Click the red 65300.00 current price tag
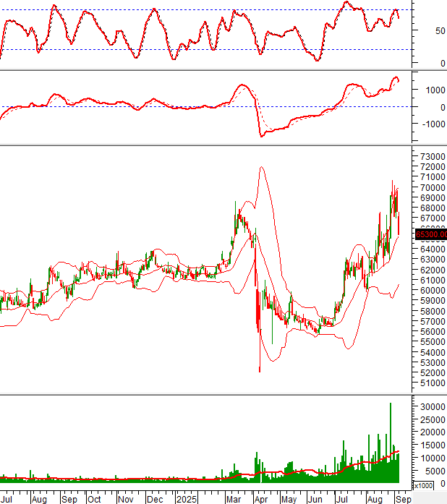Image resolution: width=447 pixels, height=504 pixels. pos(430,234)
